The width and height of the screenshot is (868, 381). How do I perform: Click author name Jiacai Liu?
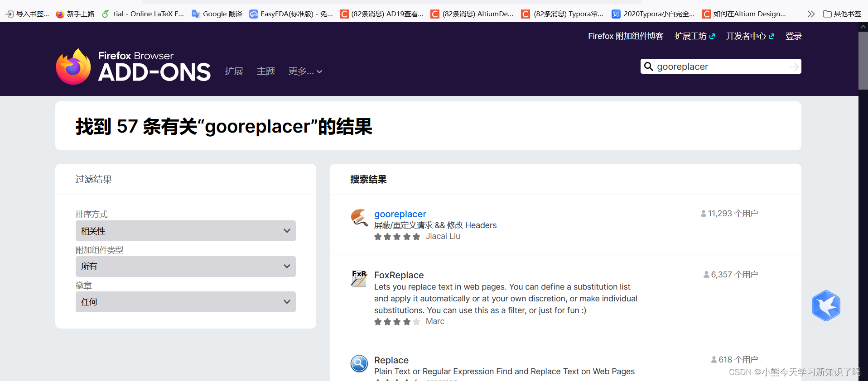(x=443, y=236)
